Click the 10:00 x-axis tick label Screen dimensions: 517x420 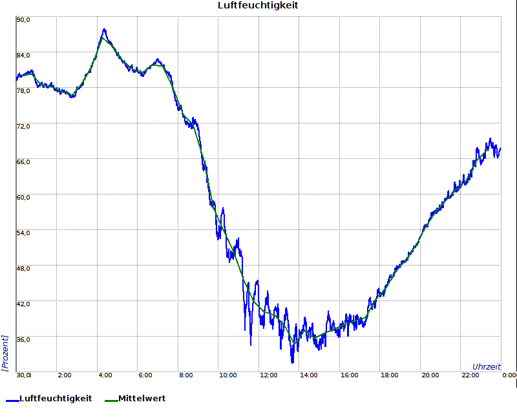[228, 375]
